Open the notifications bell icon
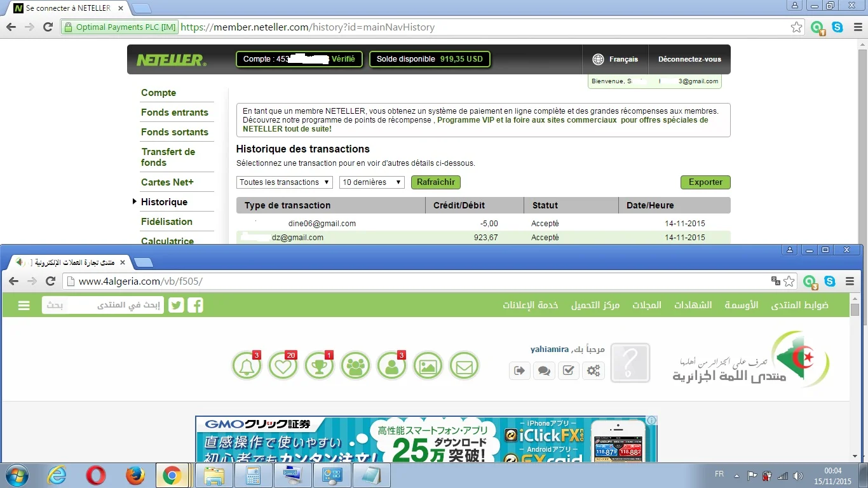This screenshot has height=488, width=868. coord(247,367)
